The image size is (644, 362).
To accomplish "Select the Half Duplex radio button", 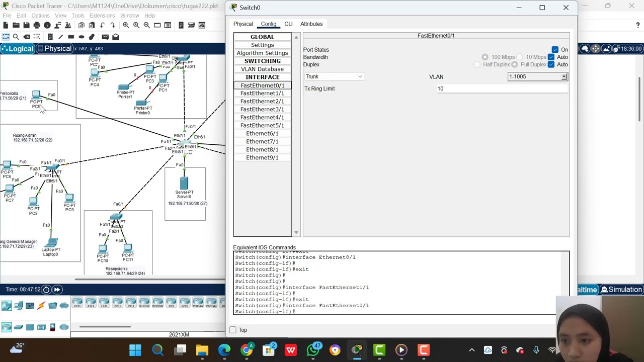I will [x=477, y=65].
